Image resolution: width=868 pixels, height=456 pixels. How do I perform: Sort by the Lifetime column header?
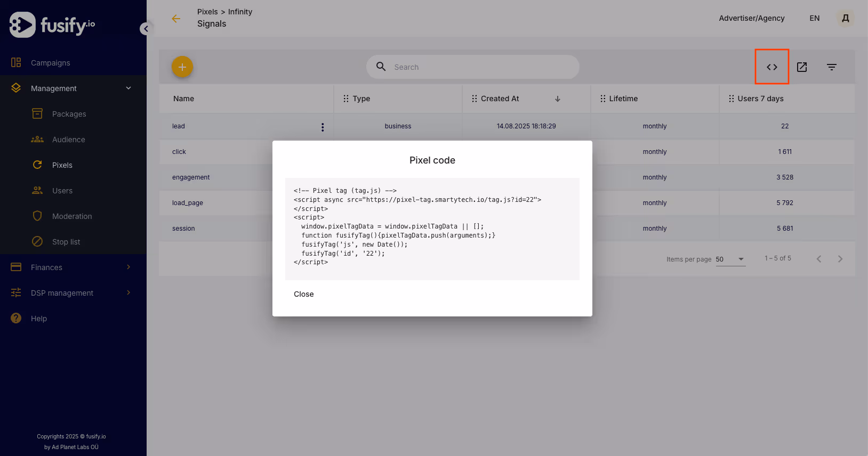tap(623, 99)
